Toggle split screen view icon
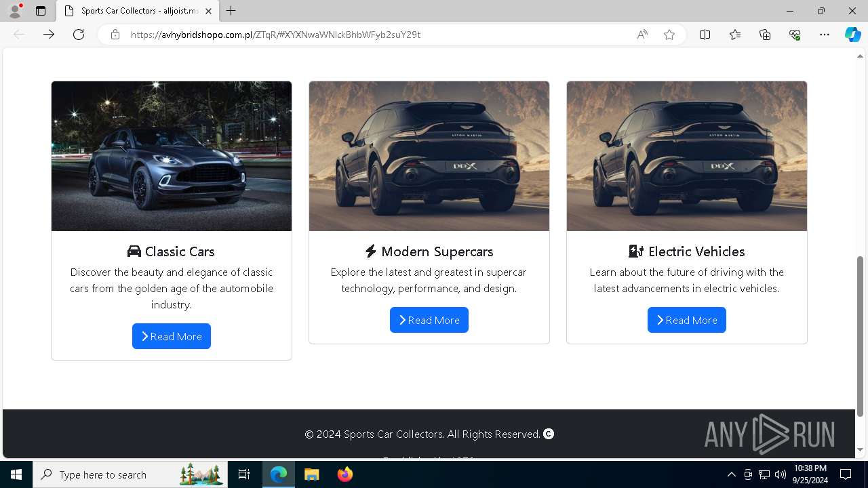Screen dimensions: 868x488 coord(705,35)
